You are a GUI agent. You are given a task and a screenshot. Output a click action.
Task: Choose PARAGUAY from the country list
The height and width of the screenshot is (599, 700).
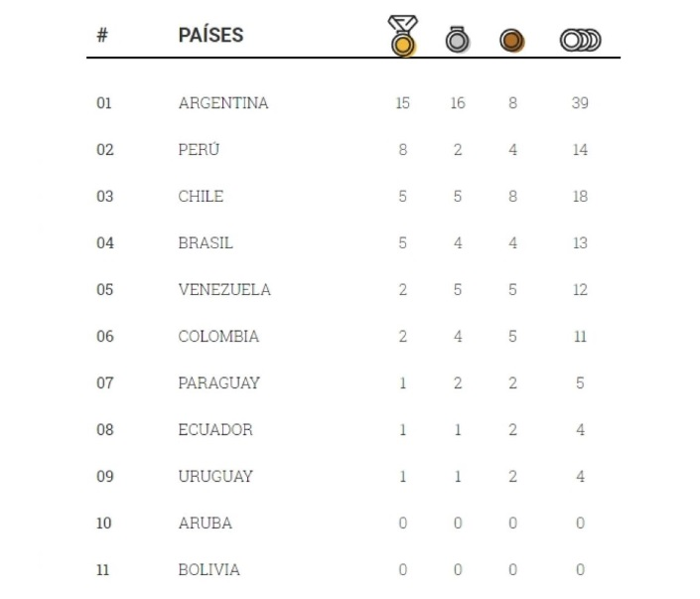[218, 382]
